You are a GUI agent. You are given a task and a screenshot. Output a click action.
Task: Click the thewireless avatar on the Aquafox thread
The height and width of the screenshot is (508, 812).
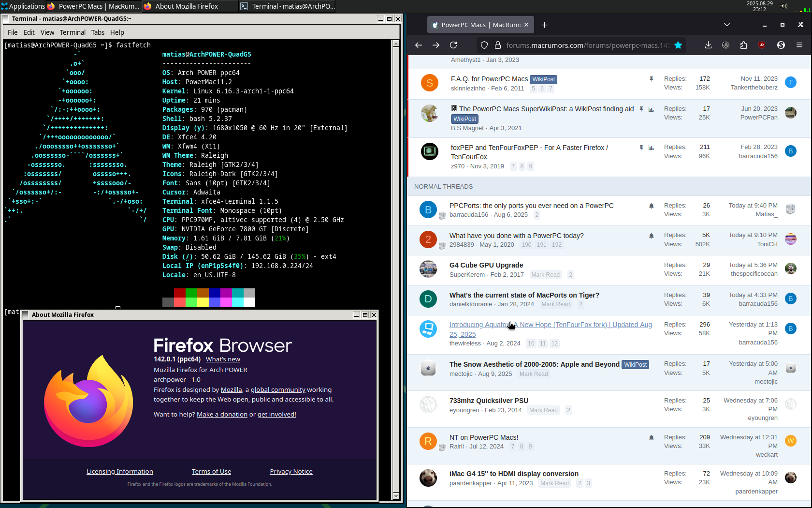[x=428, y=329]
